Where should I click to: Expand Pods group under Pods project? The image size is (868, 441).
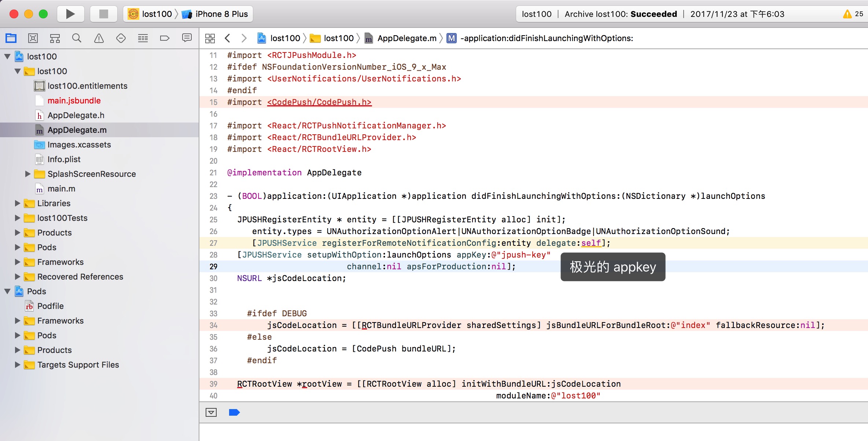click(x=18, y=335)
